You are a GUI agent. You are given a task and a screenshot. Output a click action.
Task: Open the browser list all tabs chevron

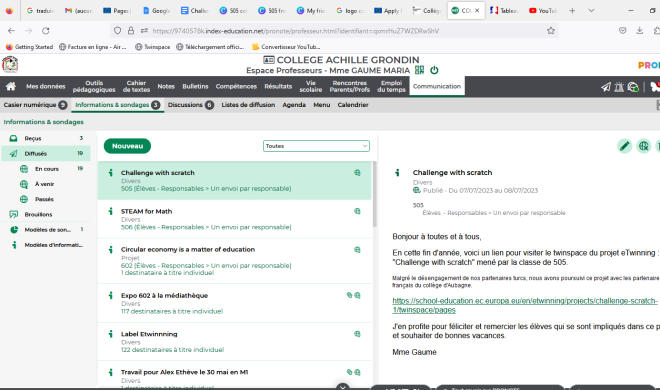pyautogui.click(x=591, y=11)
